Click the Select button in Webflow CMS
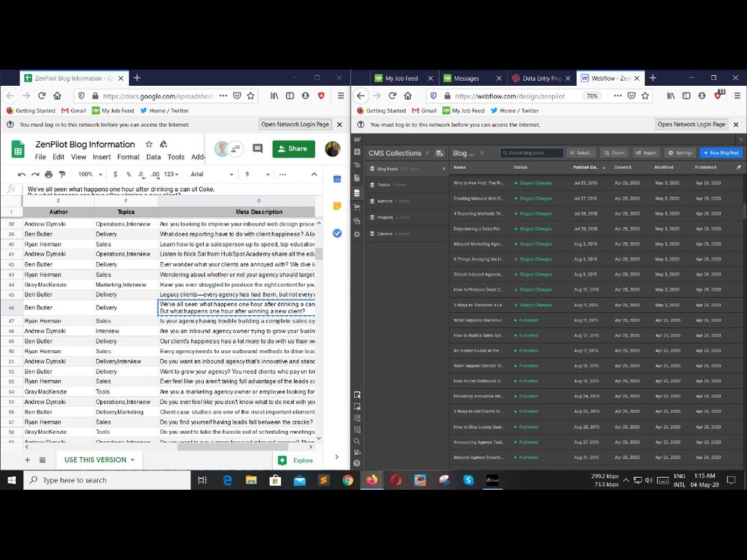 click(580, 153)
